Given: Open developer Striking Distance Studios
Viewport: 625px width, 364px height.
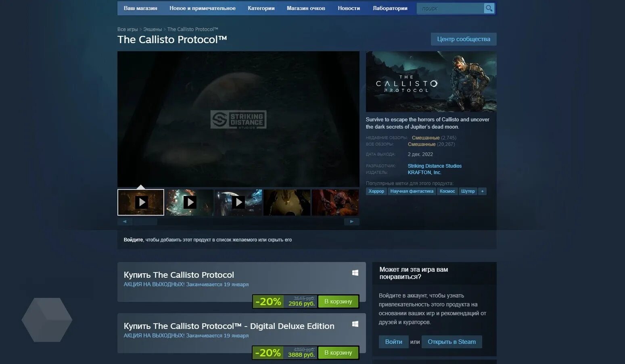Looking at the screenshot, I should pyautogui.click(x=435, y=166).
